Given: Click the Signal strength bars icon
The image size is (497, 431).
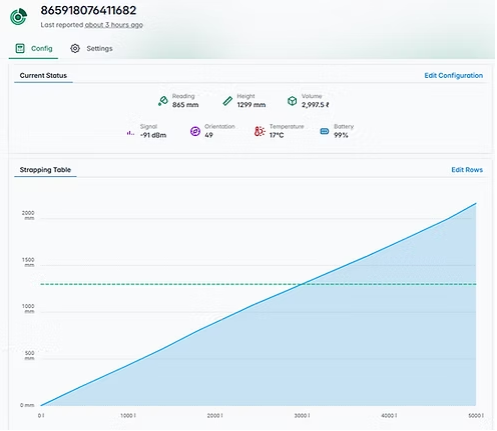Looking at the screenshot, I should tap(130, 133).
